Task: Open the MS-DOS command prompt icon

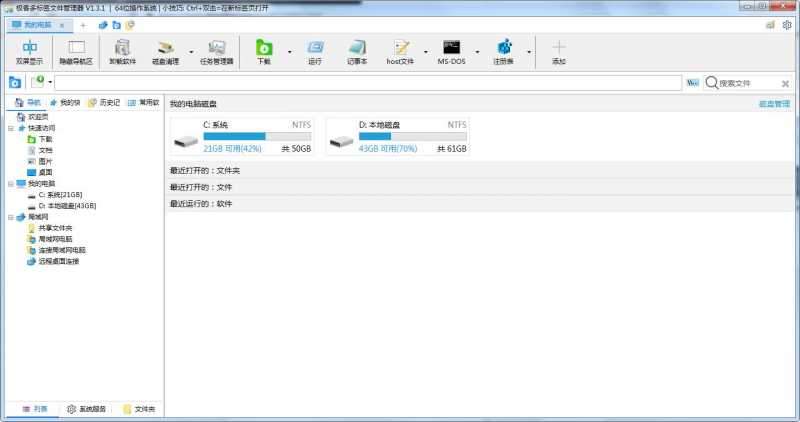Action: click(x=452, y=50)
